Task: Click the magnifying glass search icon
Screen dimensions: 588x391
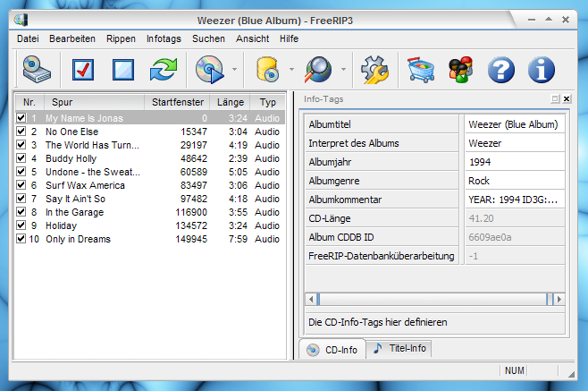Action: click(318, 70)
